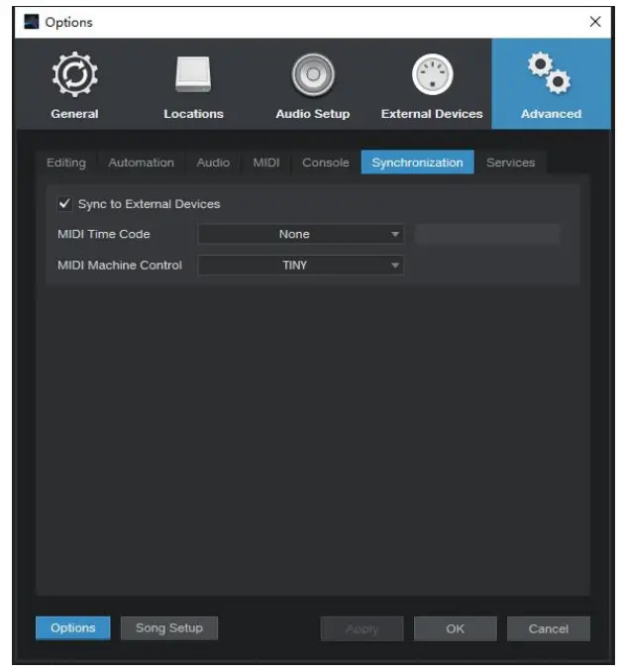The width and height of the screenshot is (624, 672).
Task: Click the MIDI Machine Control label
Action: [120, 266]
